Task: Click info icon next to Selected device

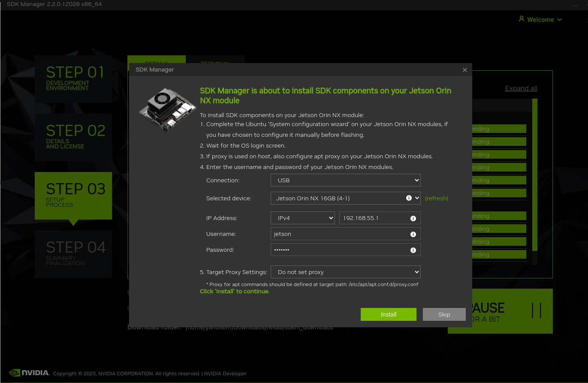Action: 409,198
